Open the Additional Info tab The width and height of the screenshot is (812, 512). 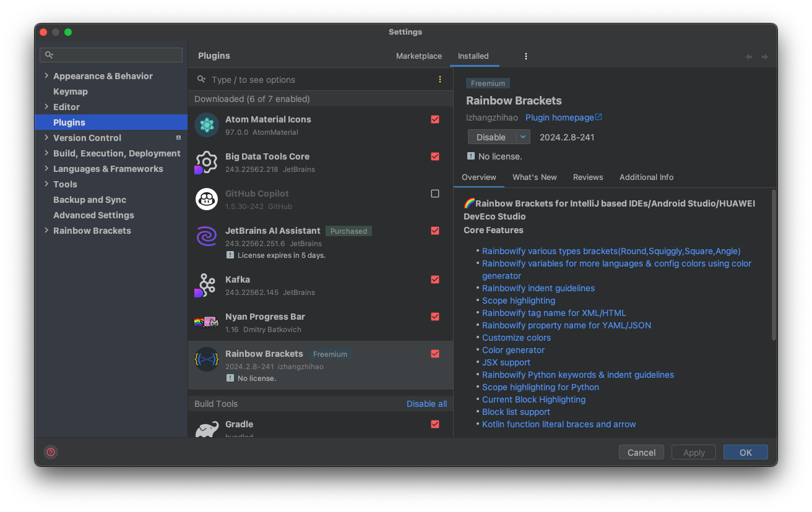[x=647, y=177]
